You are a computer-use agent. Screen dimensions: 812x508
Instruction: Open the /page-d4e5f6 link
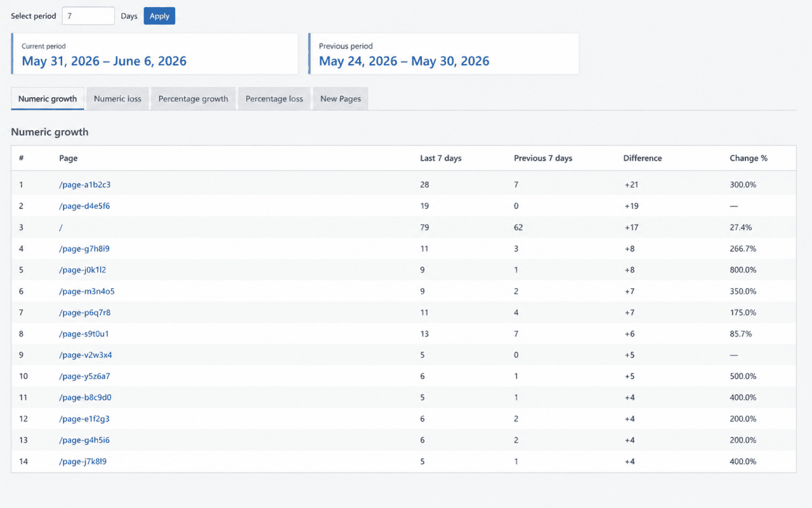84,206
